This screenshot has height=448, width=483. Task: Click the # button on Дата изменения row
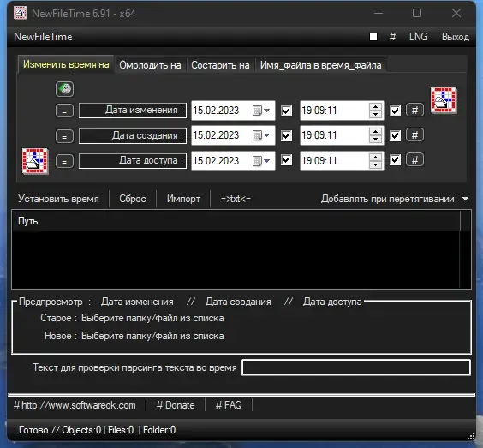pos(414,110)
